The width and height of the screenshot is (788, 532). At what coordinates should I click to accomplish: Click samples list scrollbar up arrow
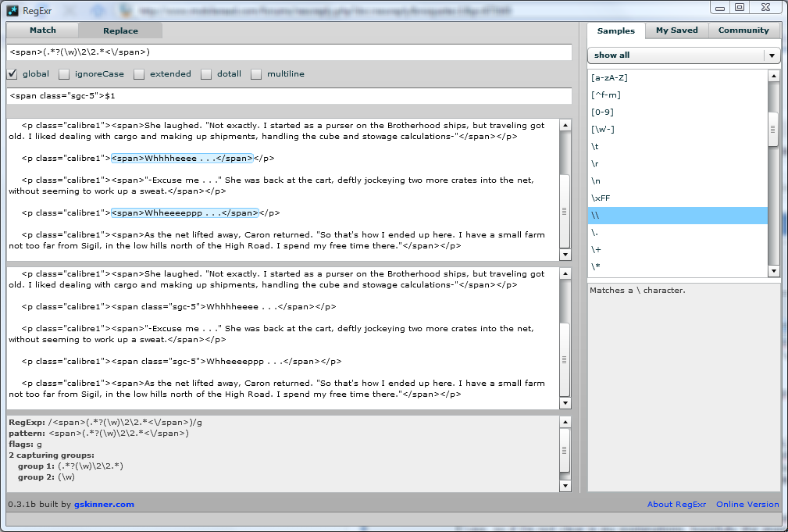pos(773,76)
